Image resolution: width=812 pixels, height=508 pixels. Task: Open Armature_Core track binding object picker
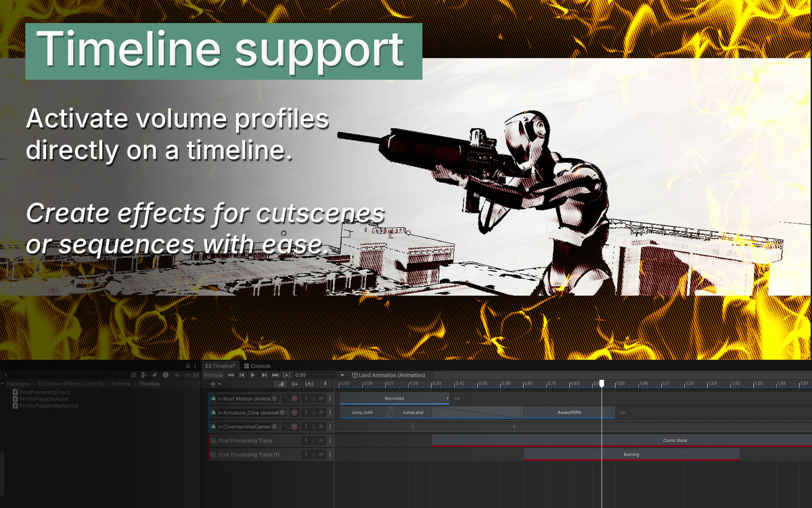tap(282, 412)
